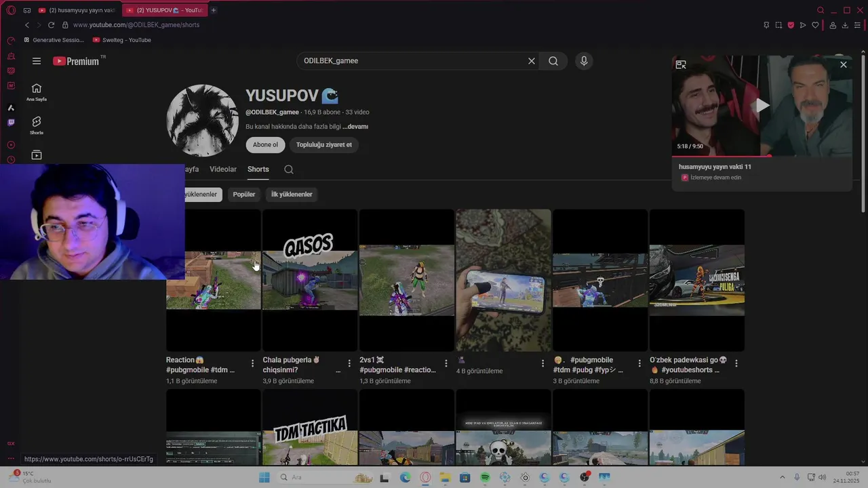Open more options for Reaction short

click(252, 364)
